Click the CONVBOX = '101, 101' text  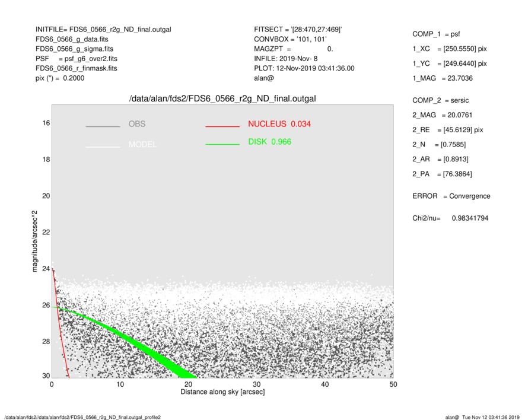(x=290, y=39)
